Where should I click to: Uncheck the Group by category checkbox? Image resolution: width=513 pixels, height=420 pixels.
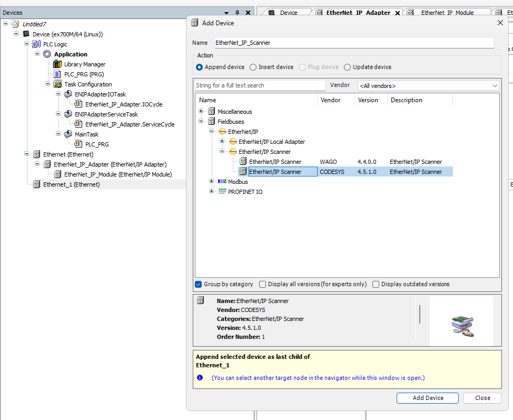coord(199,285)
